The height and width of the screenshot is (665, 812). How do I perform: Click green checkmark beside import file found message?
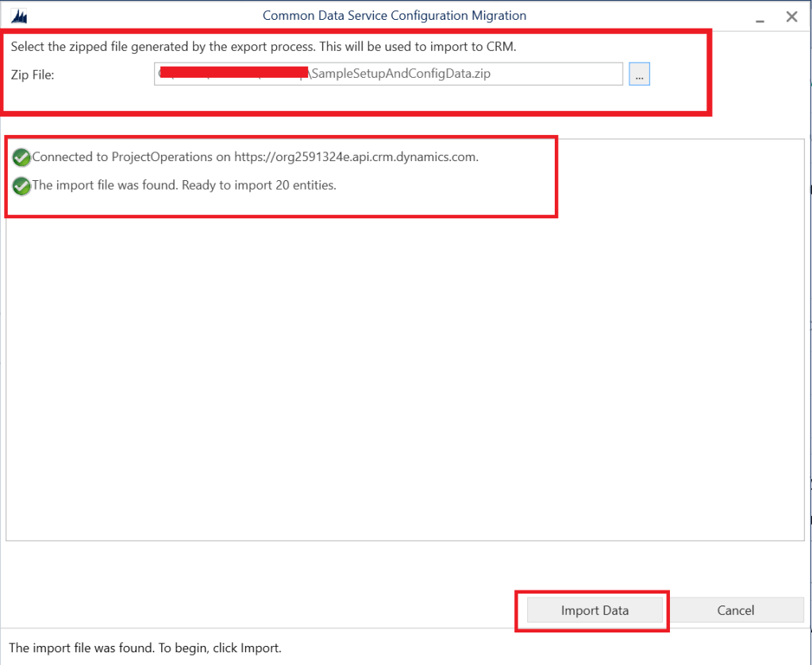click(x=21, y=186)
